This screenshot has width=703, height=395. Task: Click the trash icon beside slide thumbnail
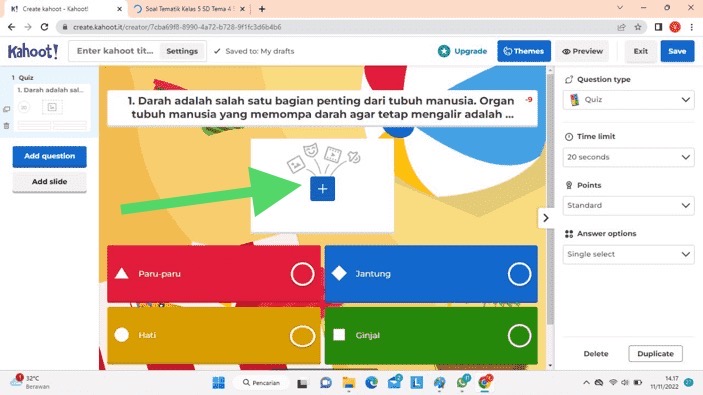6,126
